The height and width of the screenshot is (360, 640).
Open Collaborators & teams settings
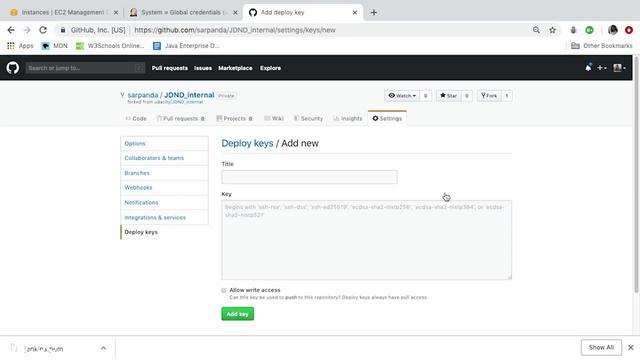coord(164,158)
